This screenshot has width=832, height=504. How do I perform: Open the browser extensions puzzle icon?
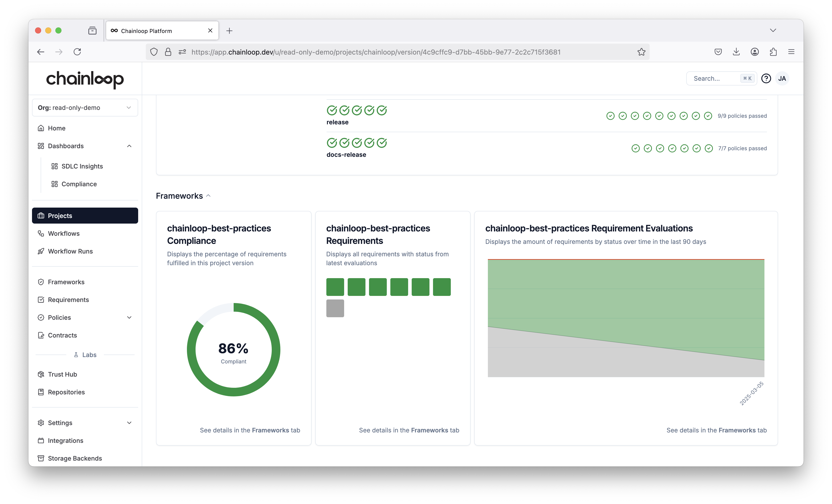(x=773, y=52)
